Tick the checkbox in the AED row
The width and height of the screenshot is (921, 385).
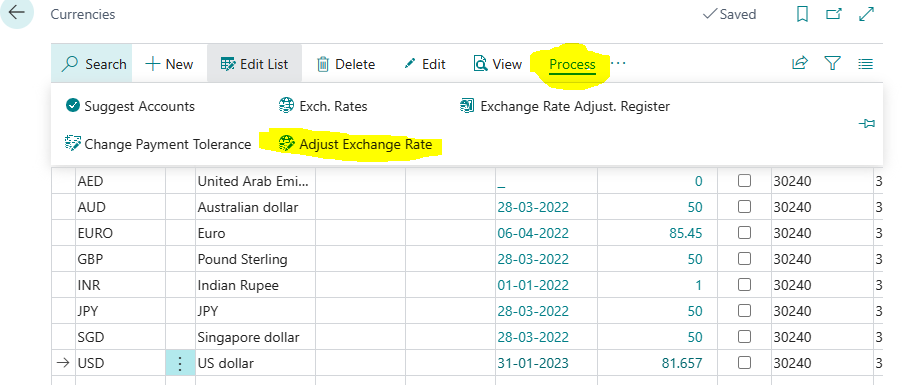coord(744,181)
